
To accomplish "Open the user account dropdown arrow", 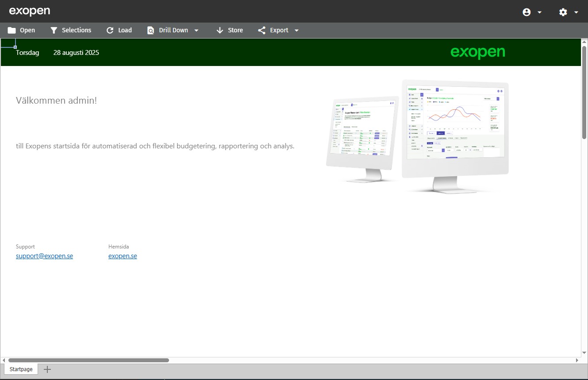I will pos(539,12).
